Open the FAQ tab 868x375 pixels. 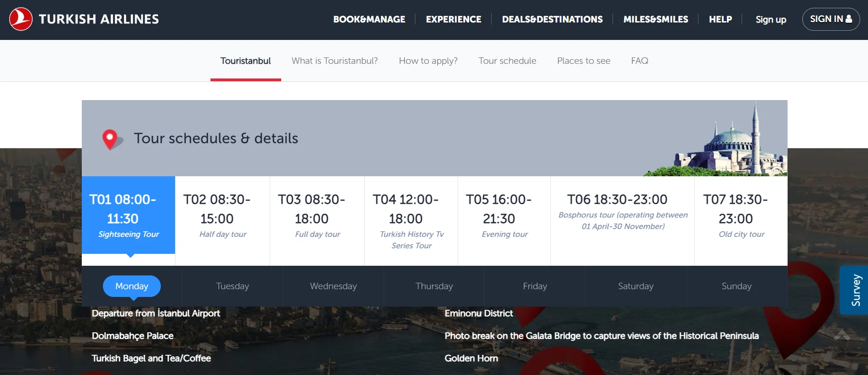click(x=639, y=61)
